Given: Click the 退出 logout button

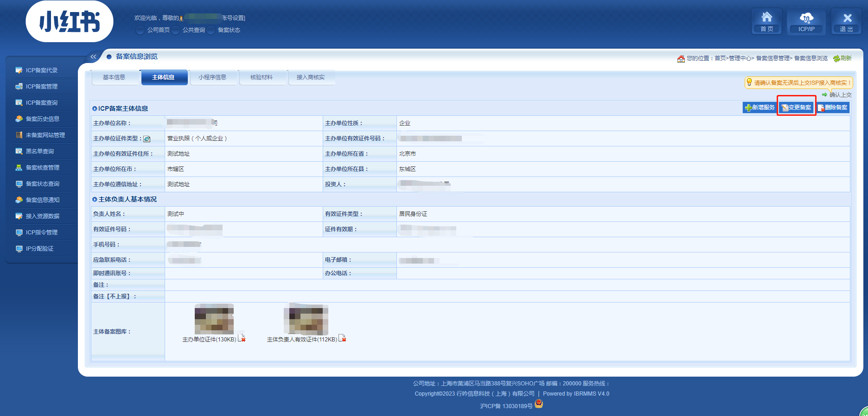Looking at the screenshot, I should tap(847, 22).
